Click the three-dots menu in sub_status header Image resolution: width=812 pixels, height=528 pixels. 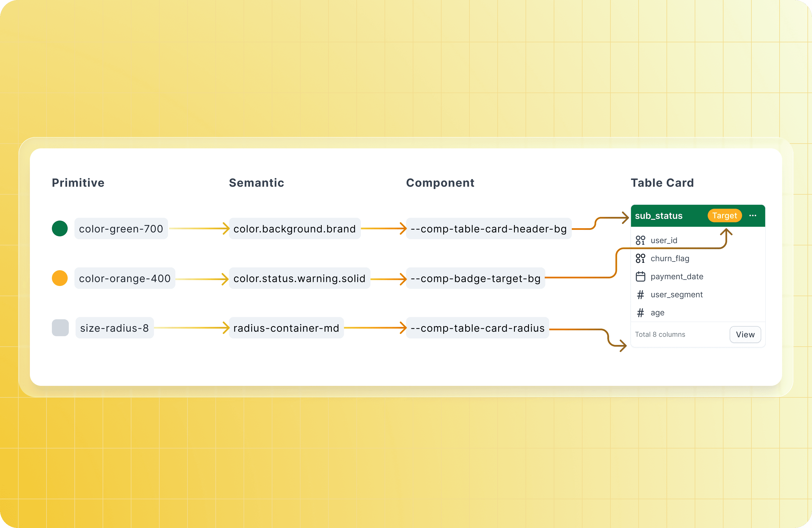tap(753, 216)
